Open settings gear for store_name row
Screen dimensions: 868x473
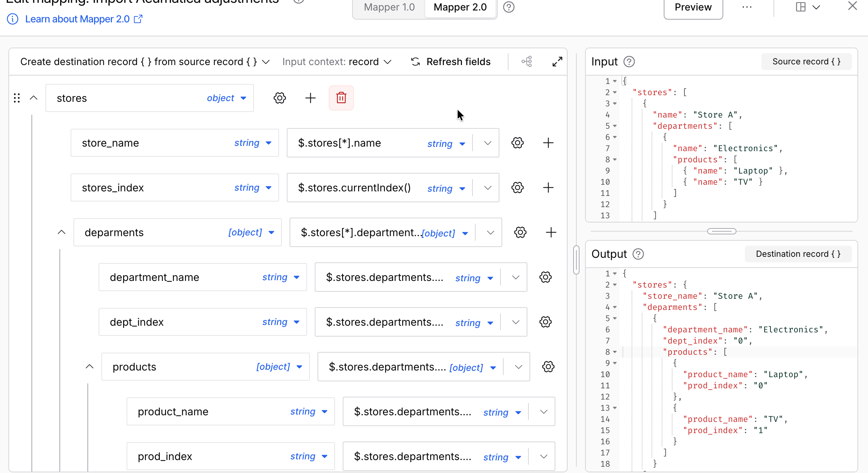click(x=517, y=143)
